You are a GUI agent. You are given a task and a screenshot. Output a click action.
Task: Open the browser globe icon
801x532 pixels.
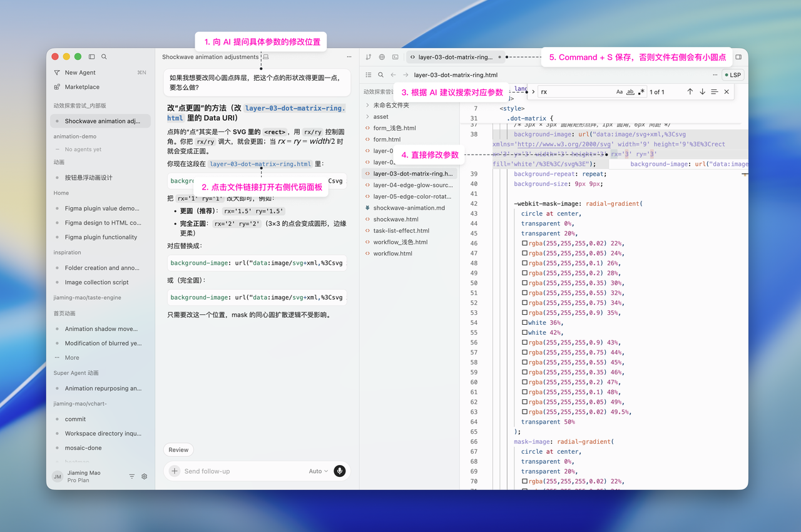(x=382, y=57)
